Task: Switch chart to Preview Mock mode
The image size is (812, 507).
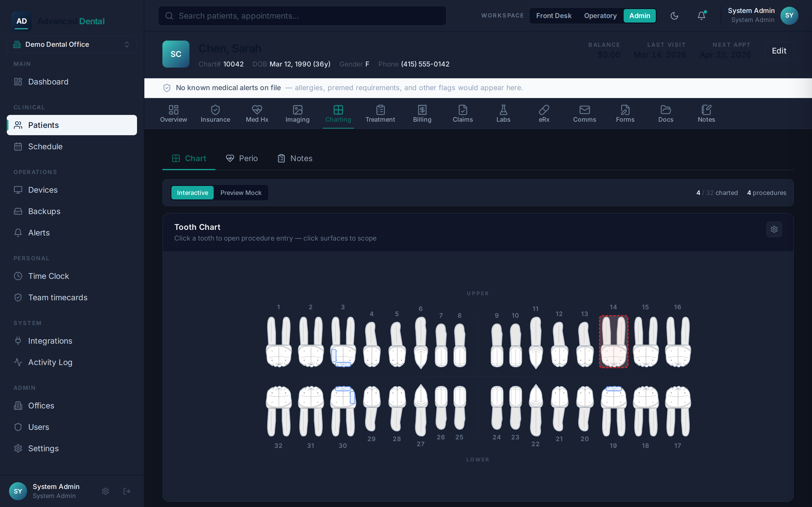Action: (x=240, y=193)
